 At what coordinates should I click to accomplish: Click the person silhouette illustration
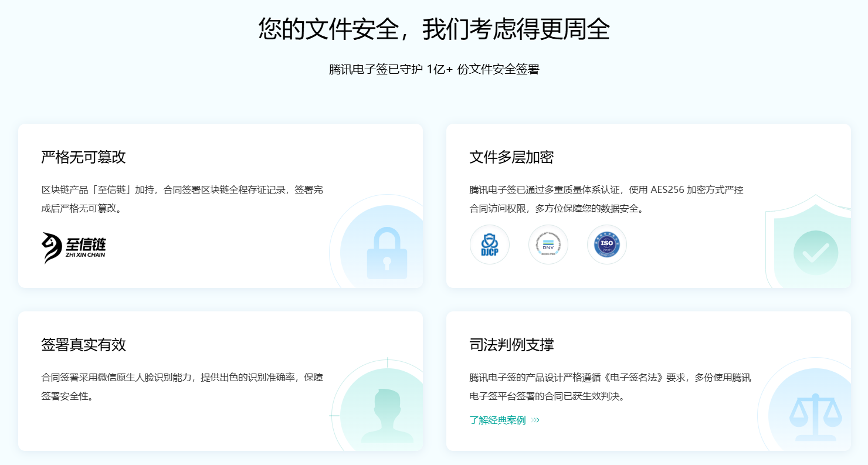pos(387,413)
